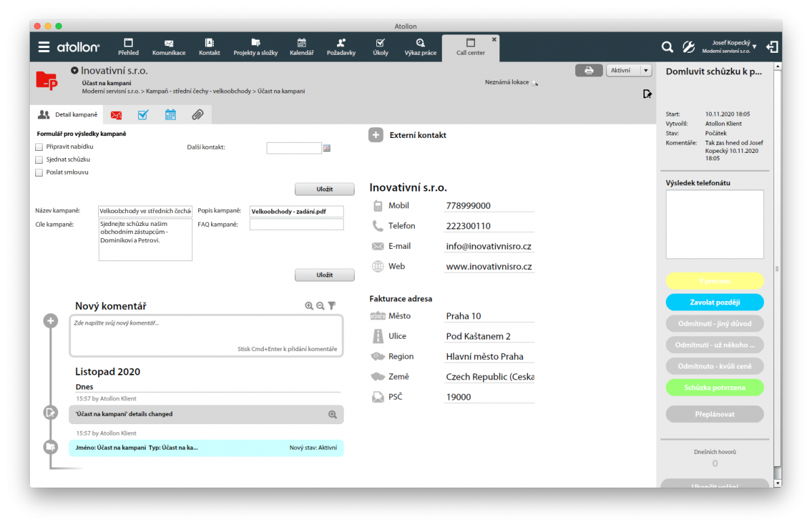The image size is (812, 527).
Task: Expand the arrow beside Inovativní s.r.o. title
Action: pyautogui.click(x=74, y=70)
